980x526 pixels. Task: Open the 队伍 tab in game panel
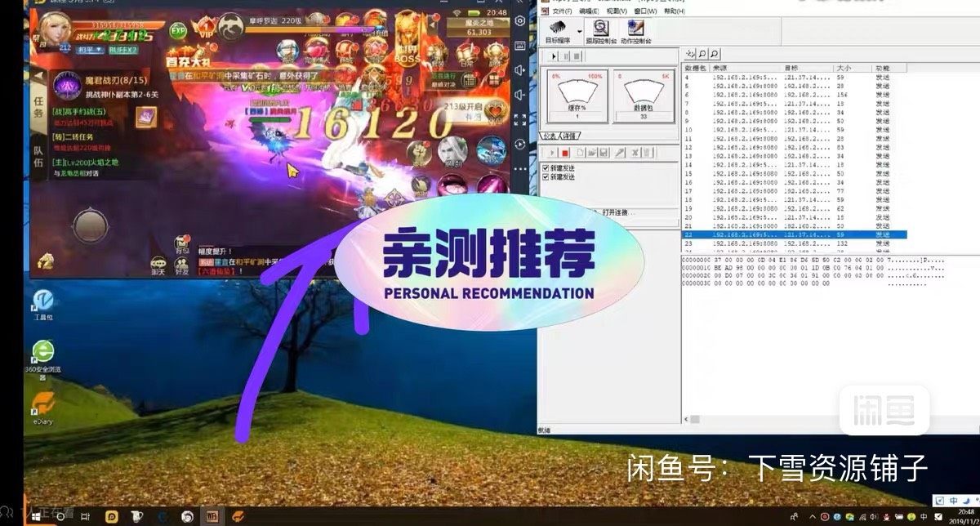coord(38,154)
